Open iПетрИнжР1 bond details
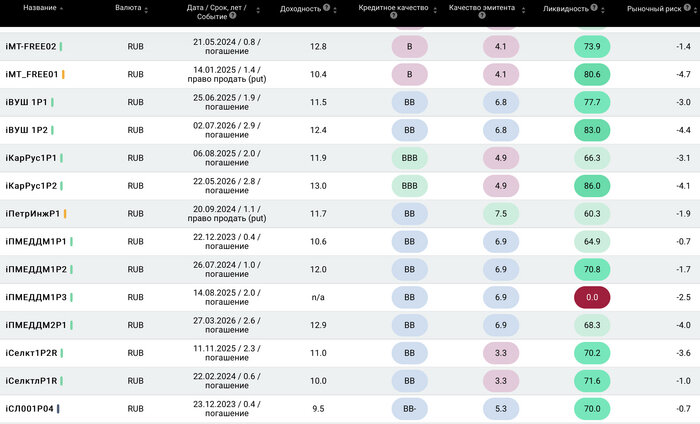The image size is (700, 424). [32, 214]
